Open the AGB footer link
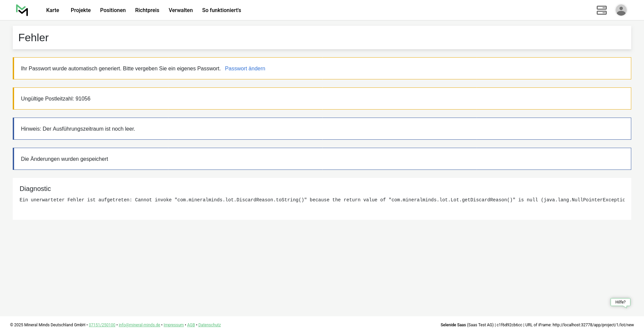The width and height of the screenshot is (644, 333). click(191, 325)
